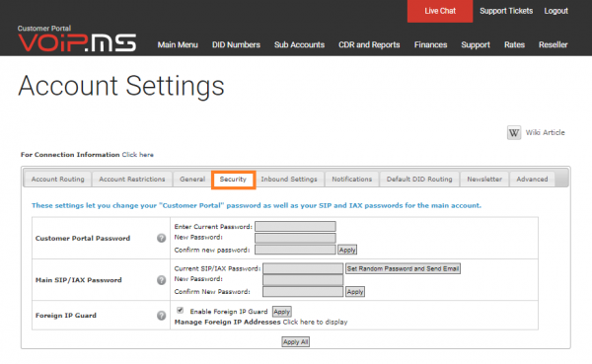Click 'Customer Portal Password' row label
This screenshot has width=592, height=364.
pos(83,239)
